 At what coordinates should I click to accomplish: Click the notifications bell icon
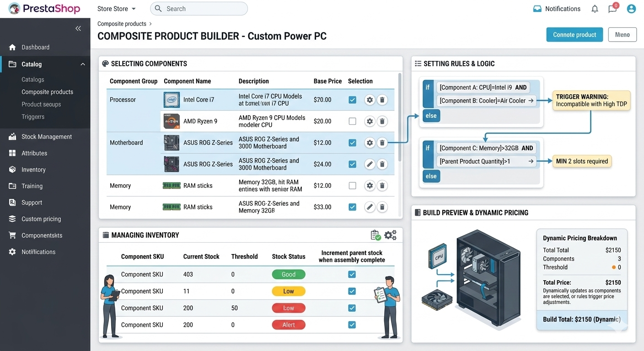pos(595,9)
